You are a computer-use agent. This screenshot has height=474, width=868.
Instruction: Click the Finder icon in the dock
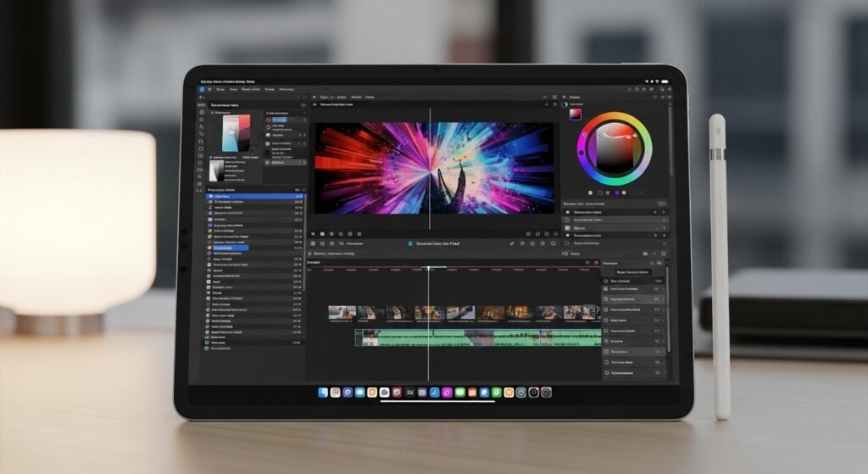(x=323, y=393)
